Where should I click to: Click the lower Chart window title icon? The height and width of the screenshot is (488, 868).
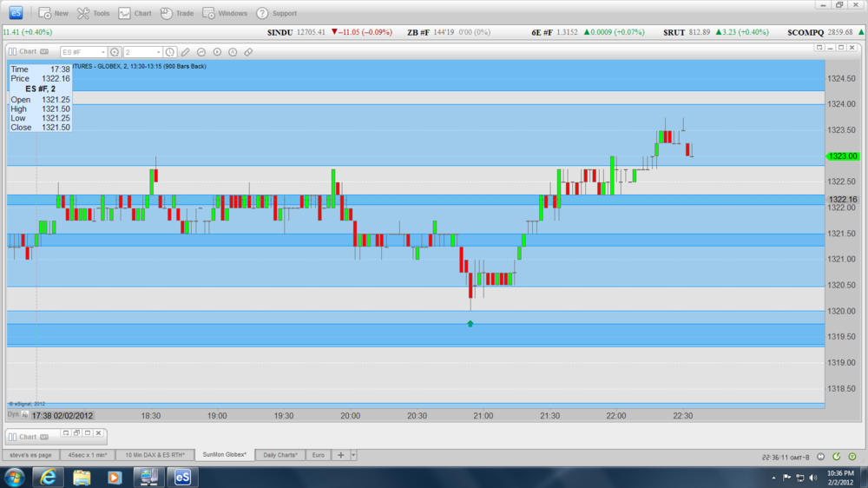12,437
